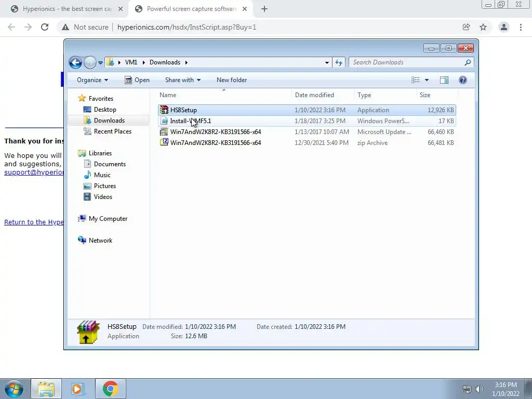Select Network in the navigation pane
The image size is (532, 399).
click(x=100, y=241)
